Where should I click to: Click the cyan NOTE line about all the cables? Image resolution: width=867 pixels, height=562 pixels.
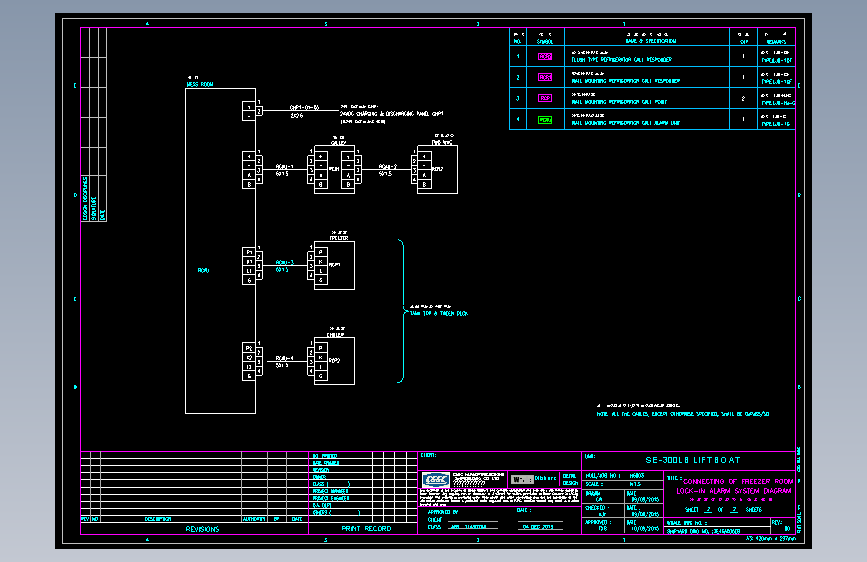683,414
